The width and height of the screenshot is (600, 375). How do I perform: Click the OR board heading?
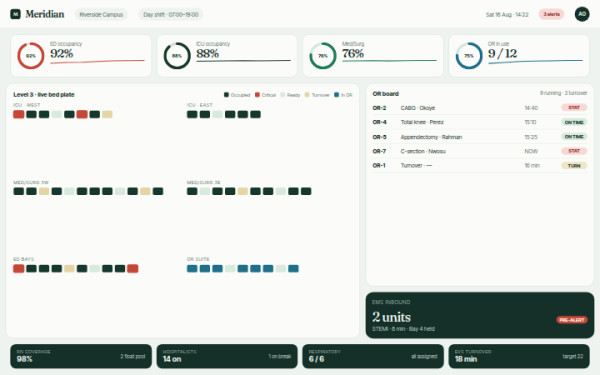(x=385, y=94)
